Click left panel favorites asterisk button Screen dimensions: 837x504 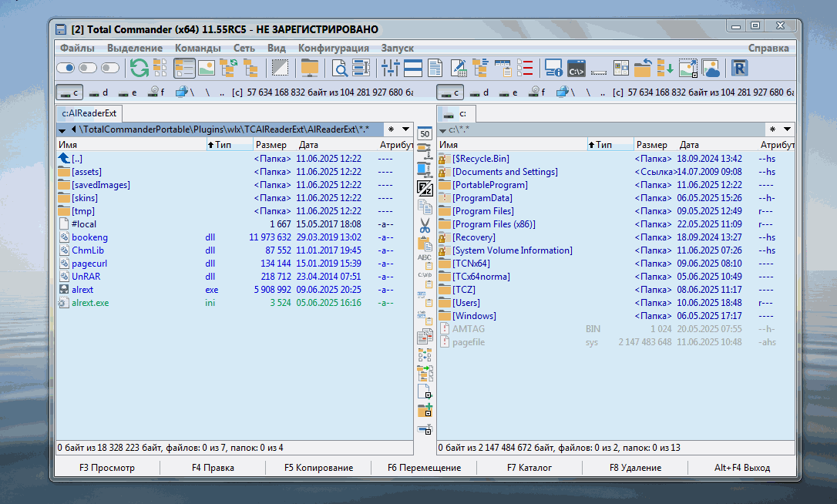pyautogui.click(x=392, y=129)
